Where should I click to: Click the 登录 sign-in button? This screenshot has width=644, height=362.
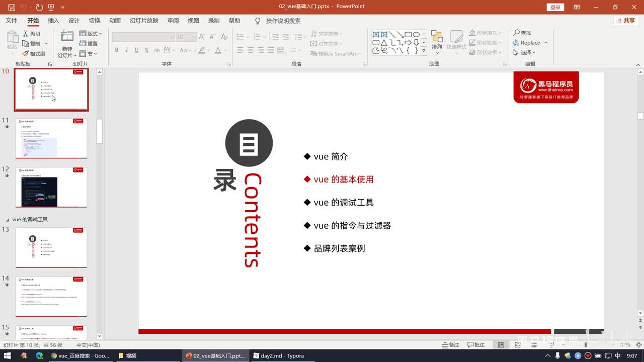555,7
